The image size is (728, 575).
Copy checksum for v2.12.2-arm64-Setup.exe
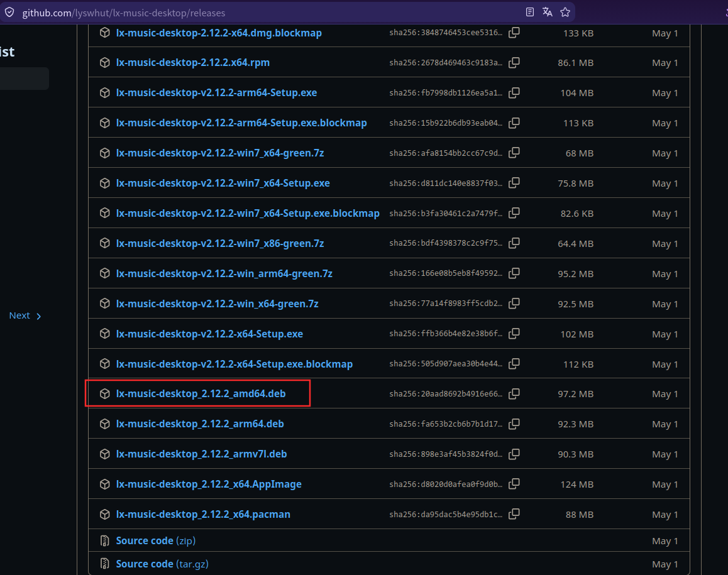(514, 93)
